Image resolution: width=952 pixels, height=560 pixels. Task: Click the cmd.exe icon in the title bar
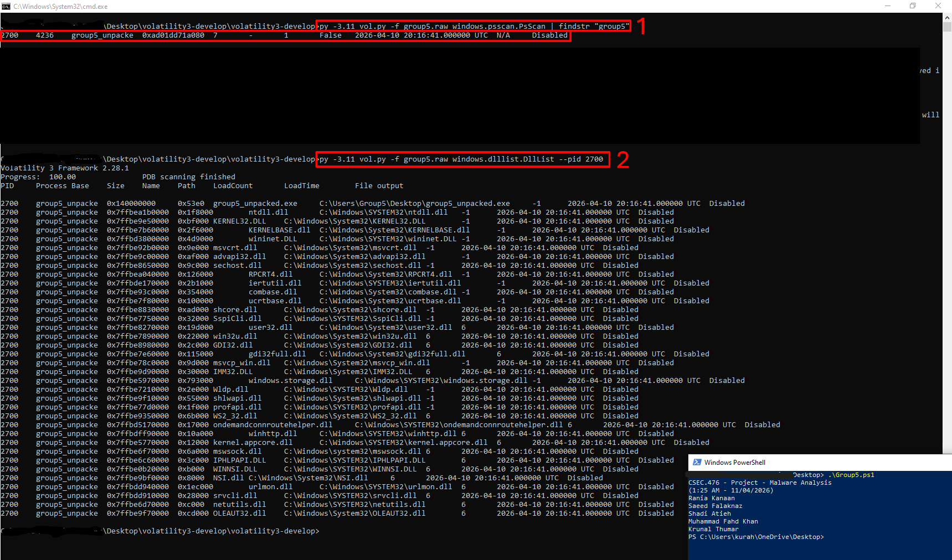coord(6,6)
